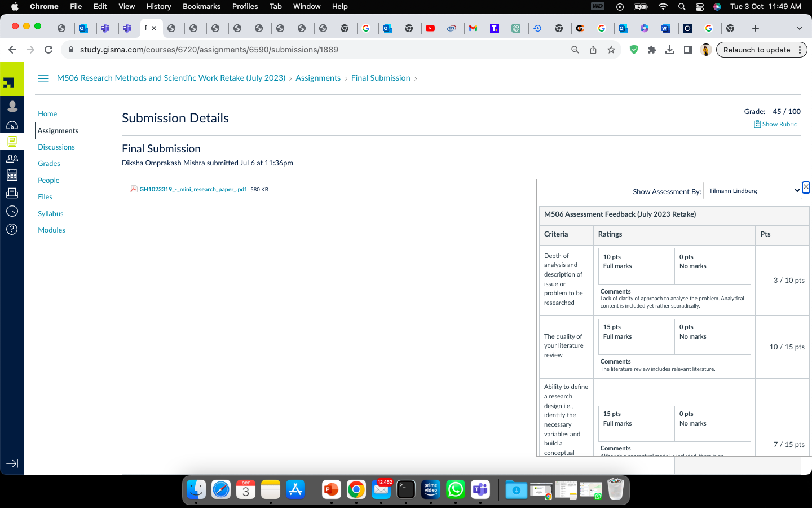
Task: Click the share page icon in address bar
Action: pos(593,50)
